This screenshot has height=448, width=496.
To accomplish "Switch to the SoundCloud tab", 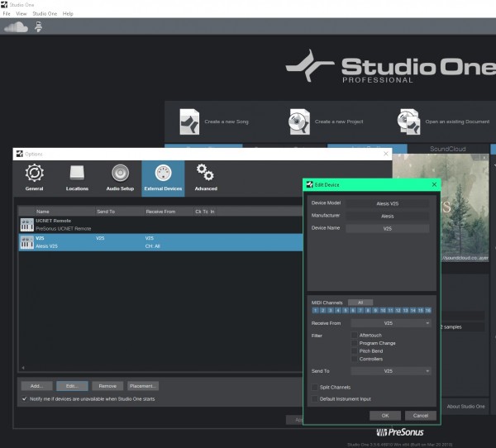I will (448, 149).
